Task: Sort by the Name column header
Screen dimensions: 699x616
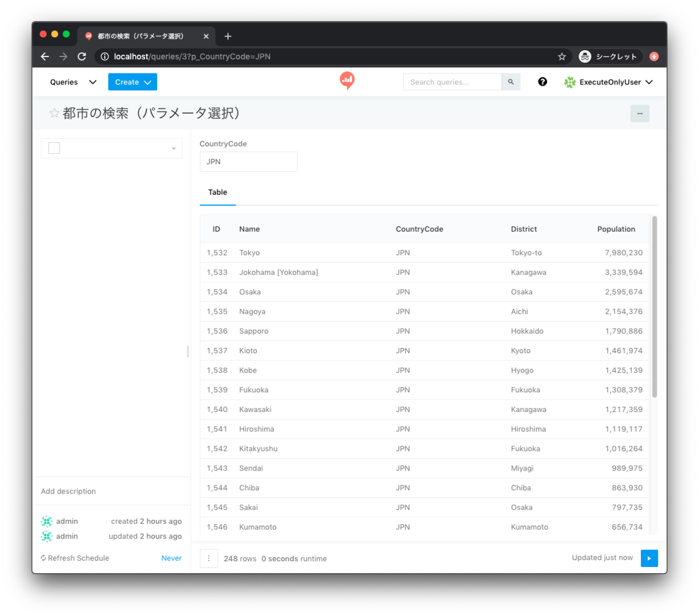Action: coord(249,229)
